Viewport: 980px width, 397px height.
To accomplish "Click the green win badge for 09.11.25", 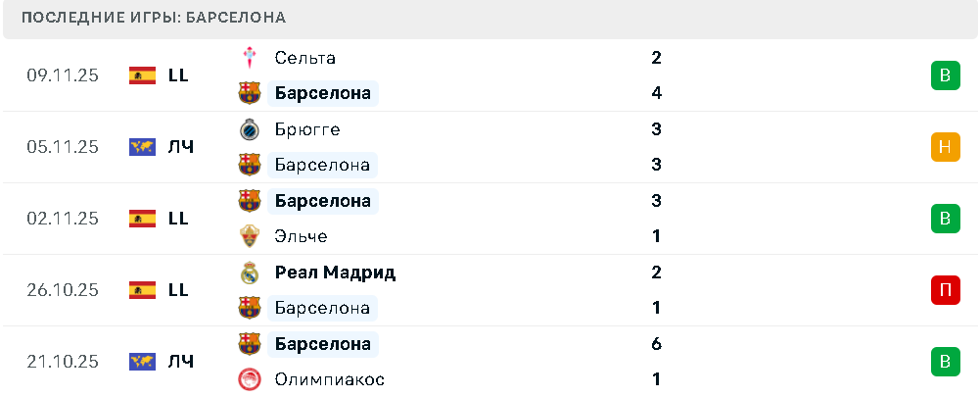I will (944, 75).
